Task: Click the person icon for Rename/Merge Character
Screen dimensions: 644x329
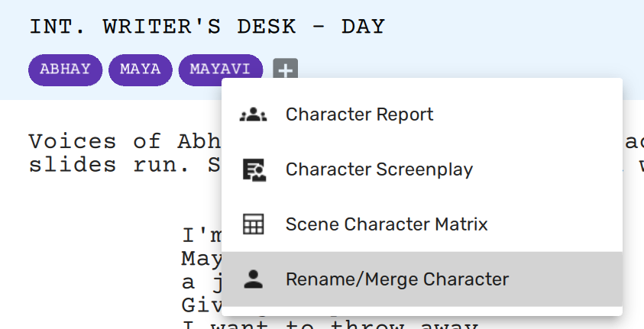Action: tap(253, 279)
